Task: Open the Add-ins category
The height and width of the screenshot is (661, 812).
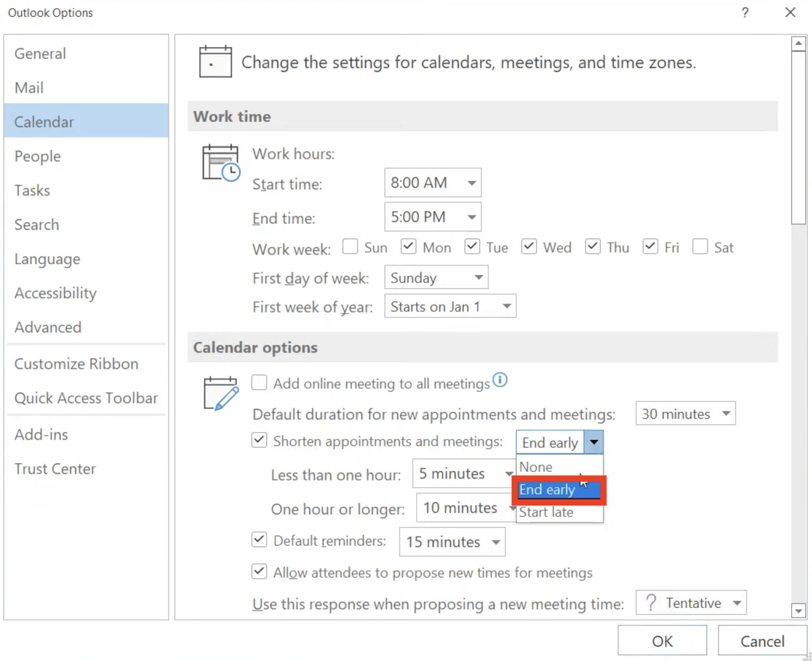Action: pos(86,434)
